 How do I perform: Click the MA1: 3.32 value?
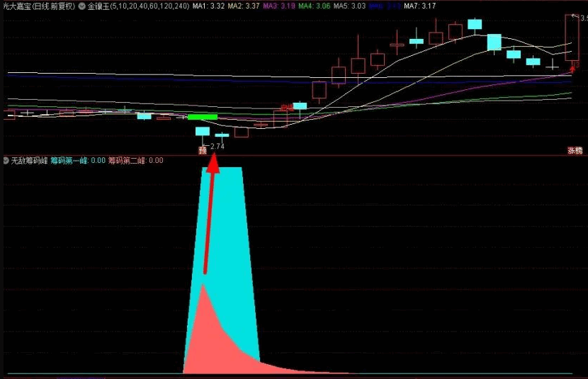click(208, 6)
